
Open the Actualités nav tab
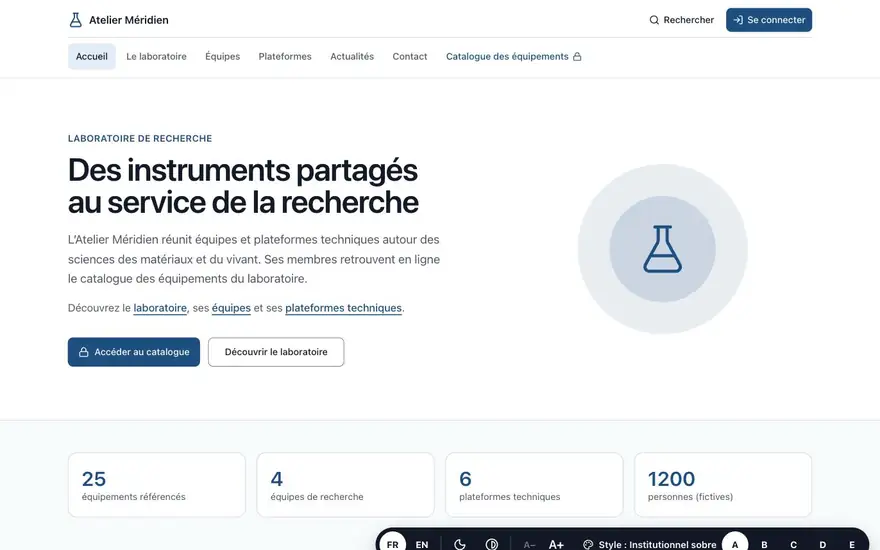[352, 57]
